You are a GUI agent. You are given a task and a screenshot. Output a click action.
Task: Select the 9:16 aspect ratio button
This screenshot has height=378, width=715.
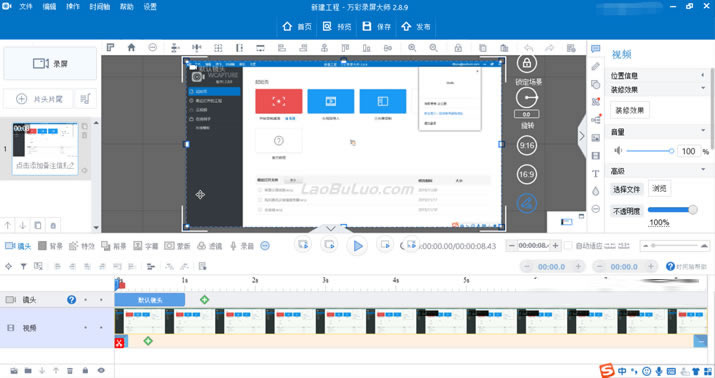point(526,145)
